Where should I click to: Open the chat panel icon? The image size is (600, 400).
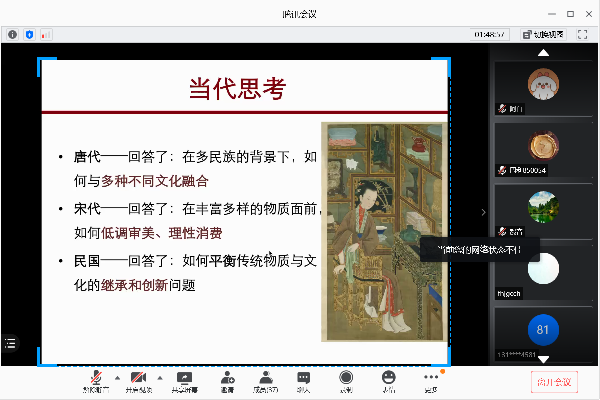[303, 377]
